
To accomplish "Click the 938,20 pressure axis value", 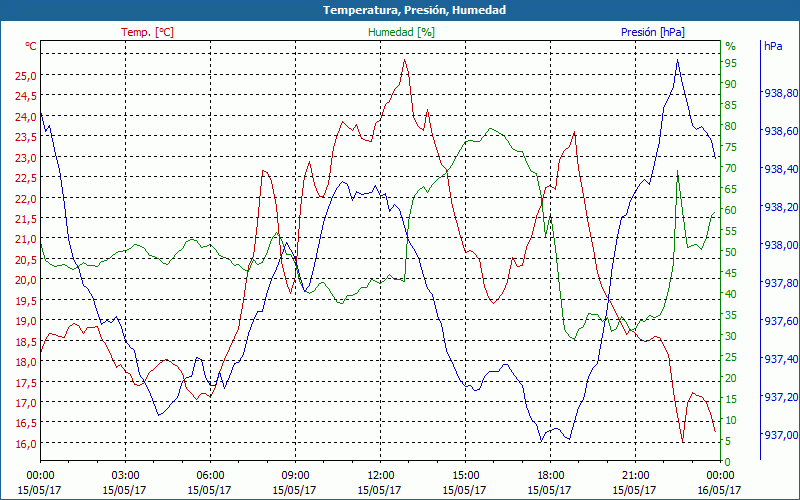I will point(781,207).
